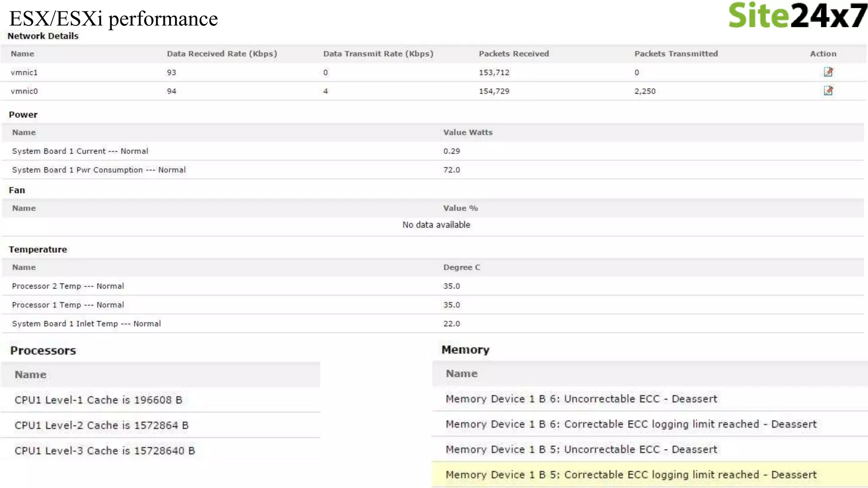The height and width of the screenshot is (488, 868).
Task: Select the vmnic0 network name
Action: coord(24,91)
